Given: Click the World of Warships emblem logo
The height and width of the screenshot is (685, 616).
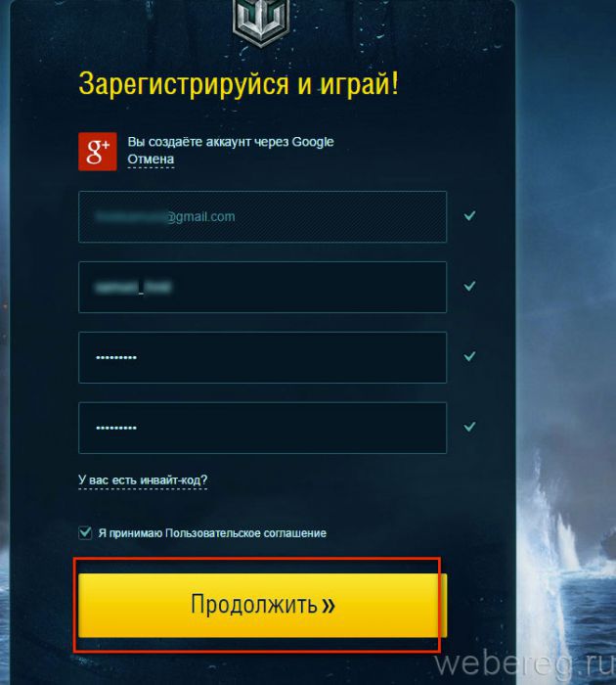Looking at the screenshot, I should (261, 21).
